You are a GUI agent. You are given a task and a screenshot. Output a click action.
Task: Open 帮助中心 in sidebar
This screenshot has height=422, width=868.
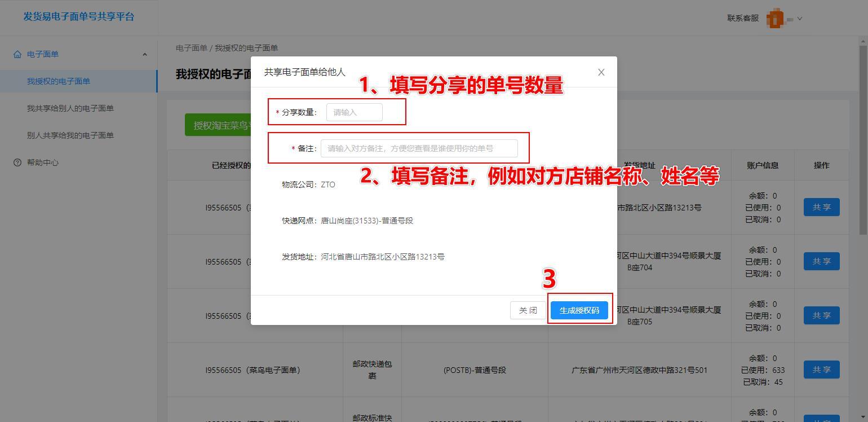(43, 162)
